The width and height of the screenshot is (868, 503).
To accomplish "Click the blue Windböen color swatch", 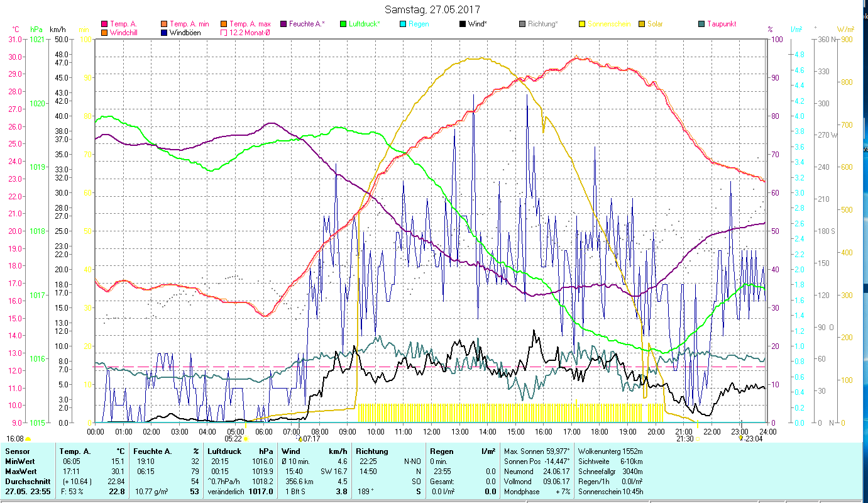I will (164, 33).
